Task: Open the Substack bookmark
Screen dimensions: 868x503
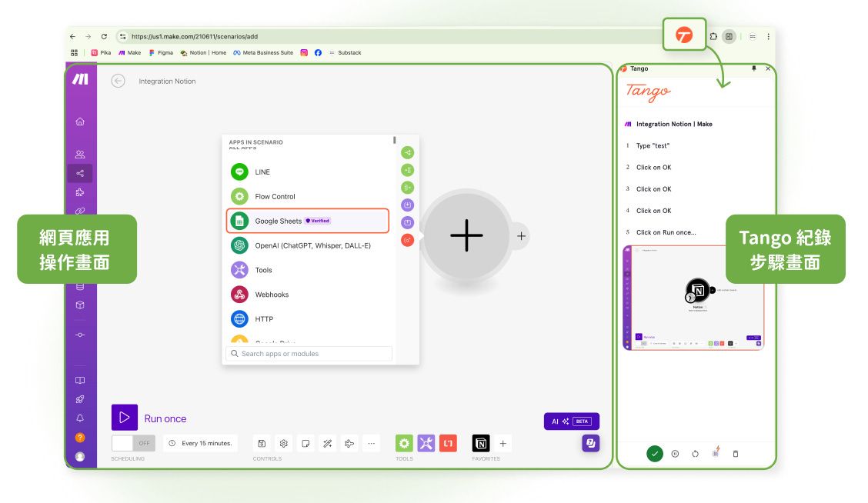Action: coord(345,52)
